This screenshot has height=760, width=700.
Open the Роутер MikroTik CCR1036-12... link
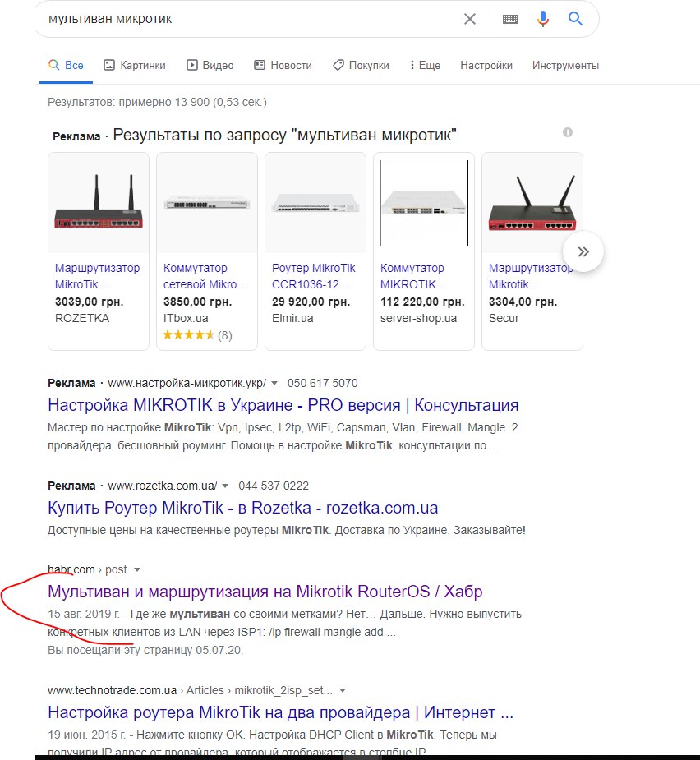point(314,276)
